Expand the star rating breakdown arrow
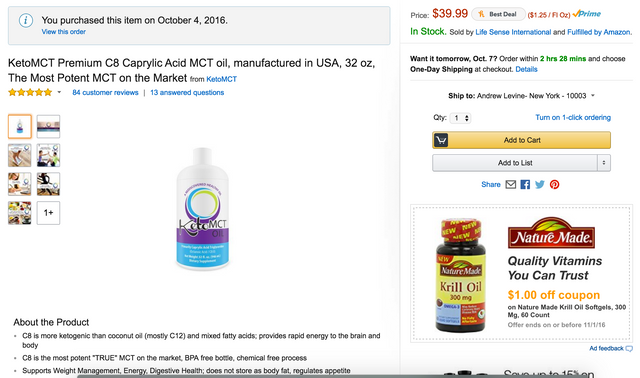This screenshot has width=640, height=378. [x=59, y=92]
